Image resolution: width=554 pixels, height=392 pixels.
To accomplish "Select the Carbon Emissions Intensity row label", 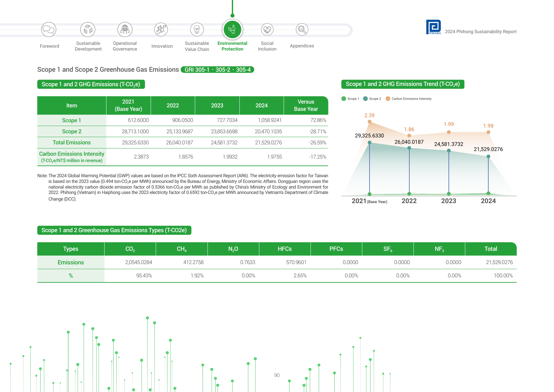I will [72, 157].
